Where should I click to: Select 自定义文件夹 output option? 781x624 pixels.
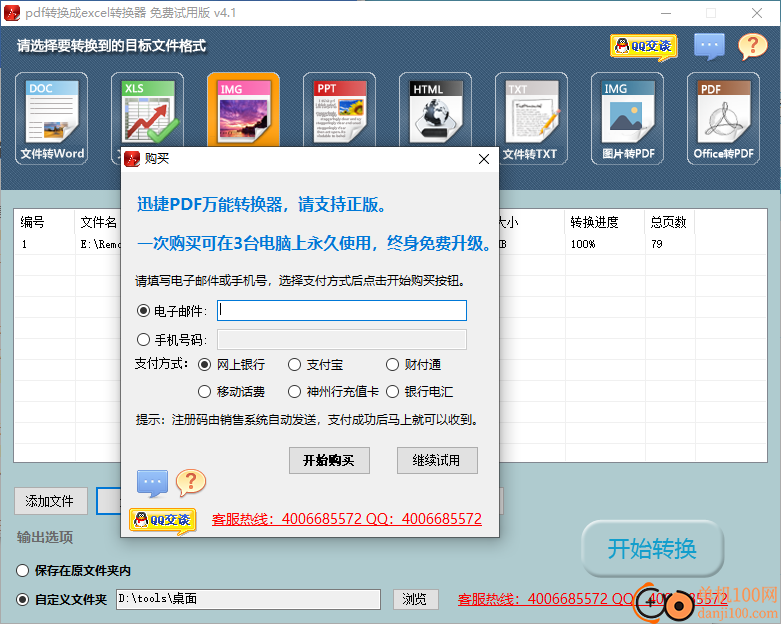click(x=22, y=599)
